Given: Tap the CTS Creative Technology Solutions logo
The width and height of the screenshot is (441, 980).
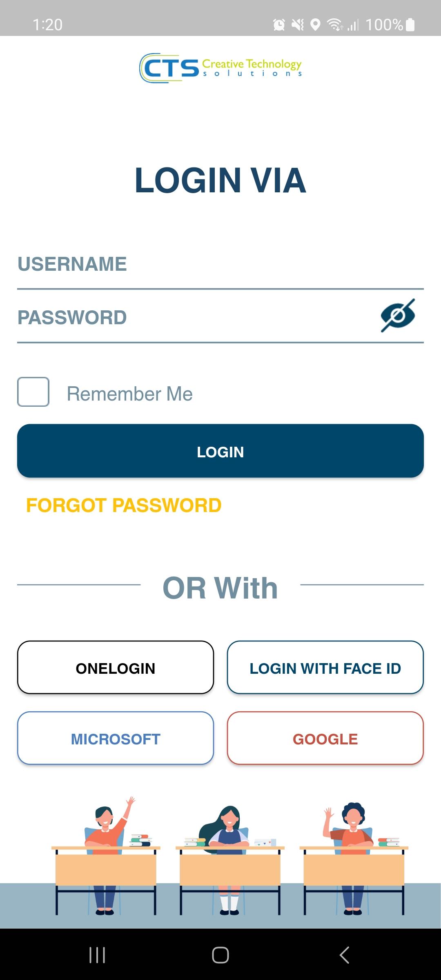Looking at the screenshot, I should click(220, 68).
